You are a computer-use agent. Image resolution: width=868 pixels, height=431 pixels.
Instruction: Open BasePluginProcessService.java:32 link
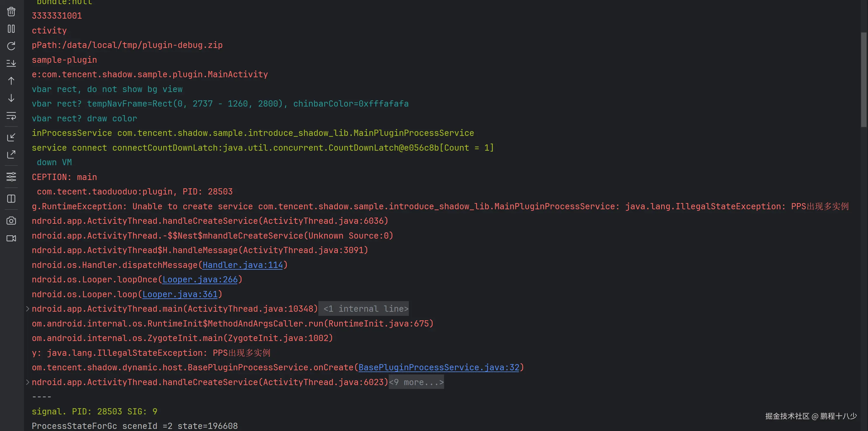point(439,368)
